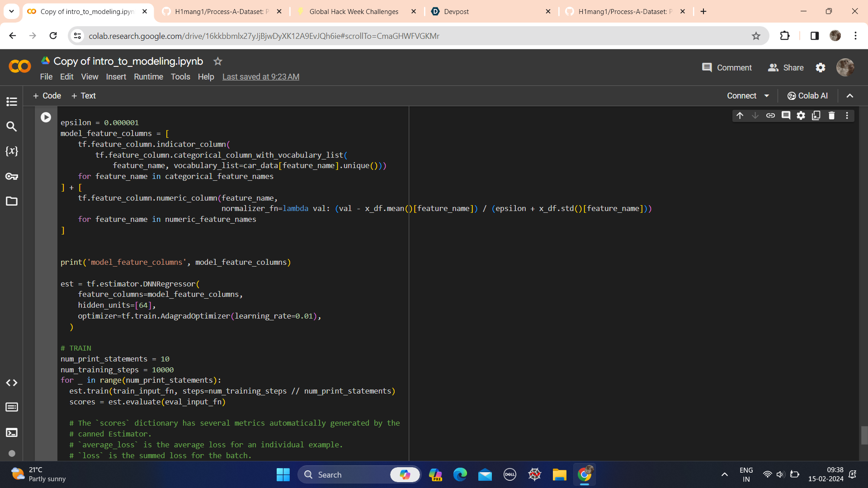Screen dimensions: 868x488
Task: Open the terminal panel
Action: pos(12,432)
